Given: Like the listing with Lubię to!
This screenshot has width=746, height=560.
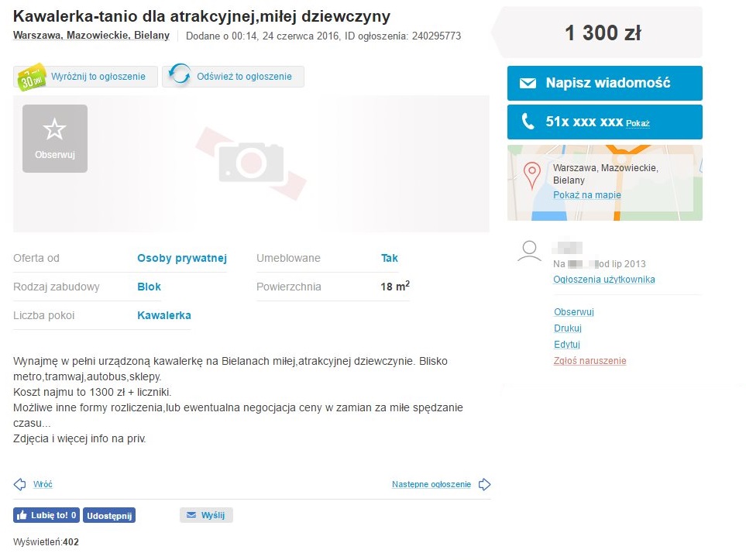Looking at the screenshot, I should point(46,514).
